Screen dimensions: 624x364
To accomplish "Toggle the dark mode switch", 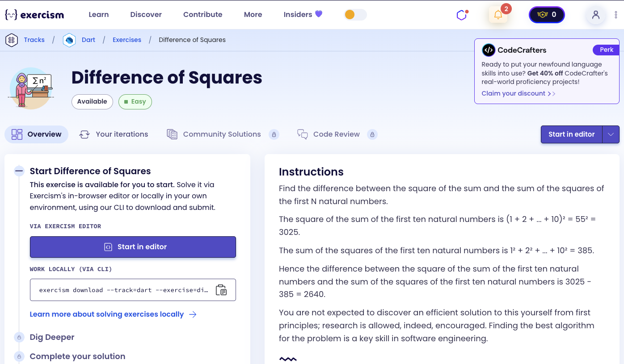I will tap(355, 15).
